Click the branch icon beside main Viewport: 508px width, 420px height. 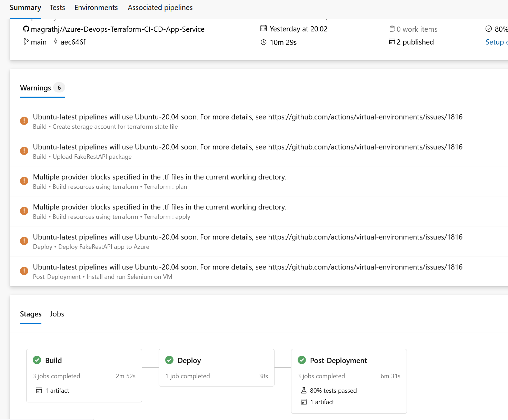26,42
